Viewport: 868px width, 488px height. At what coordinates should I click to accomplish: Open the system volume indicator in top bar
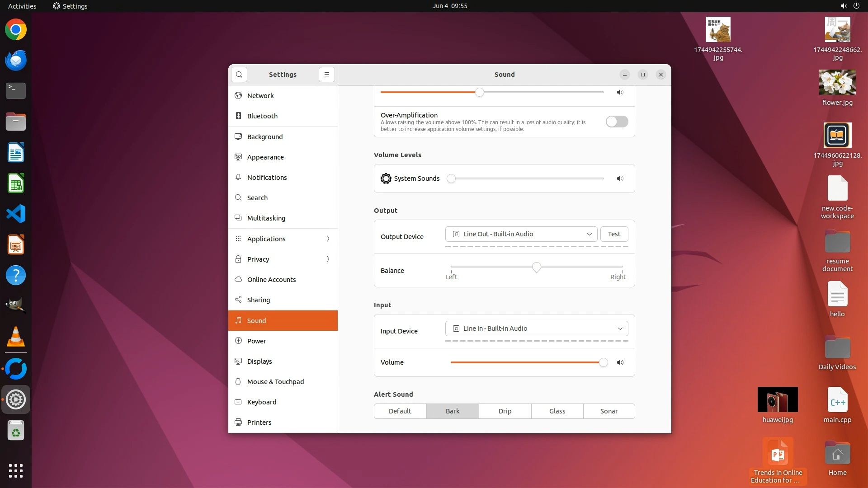point(843,6)
